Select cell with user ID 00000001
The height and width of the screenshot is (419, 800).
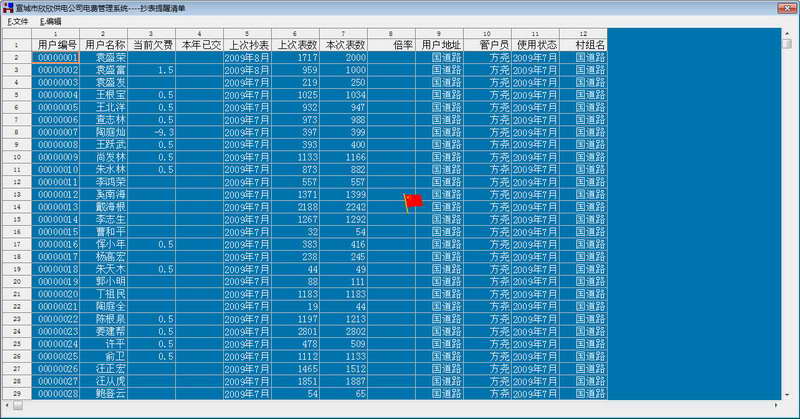[x=56, y=57]
